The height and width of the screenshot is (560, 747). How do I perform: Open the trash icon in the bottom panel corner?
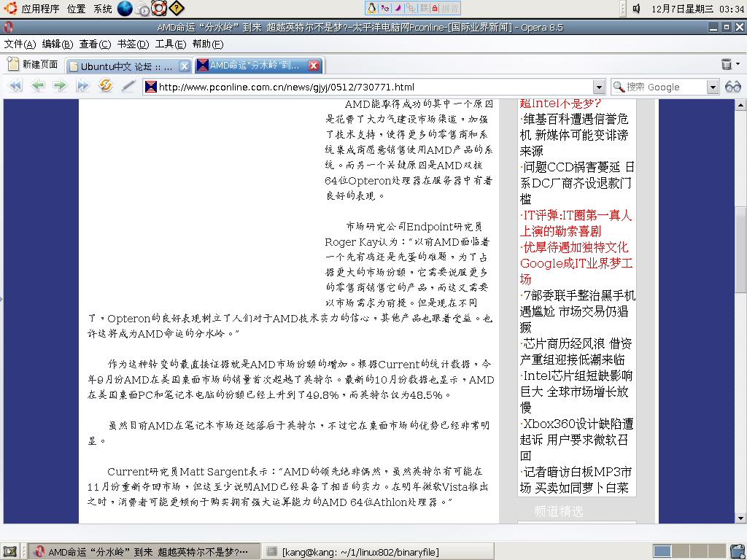[x=738, y=552]
